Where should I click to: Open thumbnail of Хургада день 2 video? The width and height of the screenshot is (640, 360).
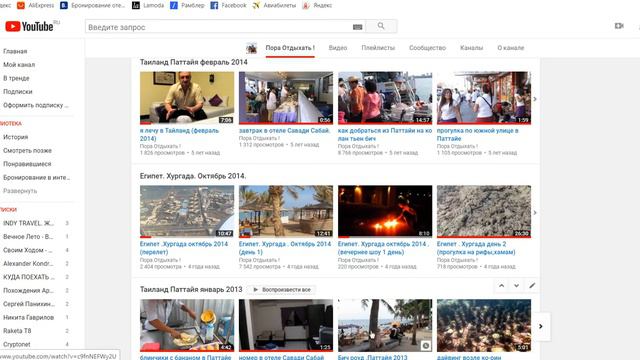(x=484, y=211)
